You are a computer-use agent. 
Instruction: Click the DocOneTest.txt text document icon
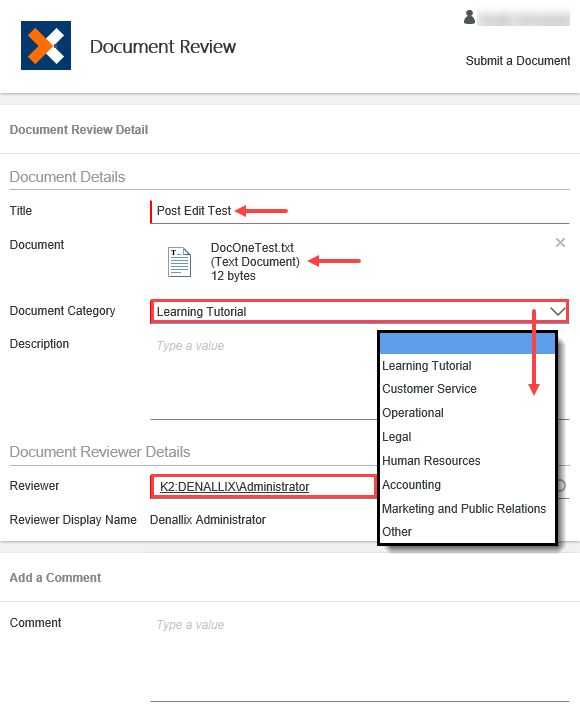click(x=179, y=262)
